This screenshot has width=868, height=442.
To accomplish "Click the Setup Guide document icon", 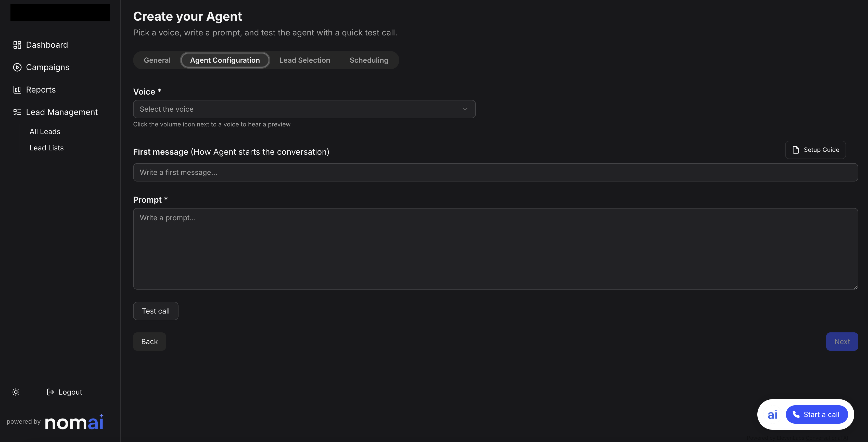I will click(796, 150).
